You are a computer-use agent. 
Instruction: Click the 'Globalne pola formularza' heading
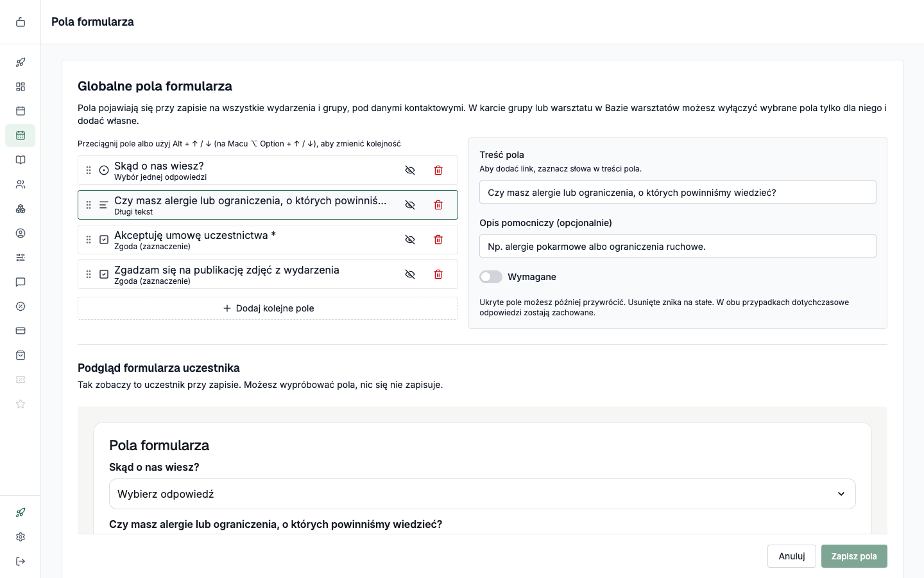click(155, 86)
